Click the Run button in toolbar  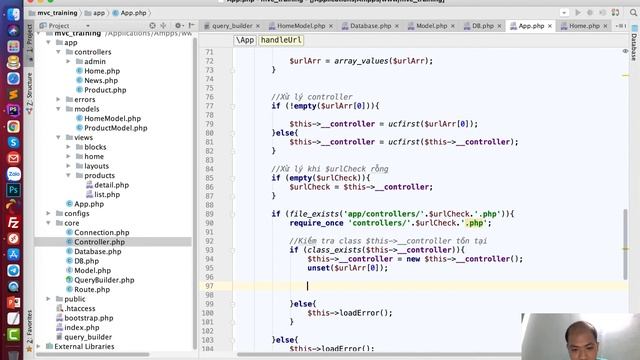[x=578, y=13]
